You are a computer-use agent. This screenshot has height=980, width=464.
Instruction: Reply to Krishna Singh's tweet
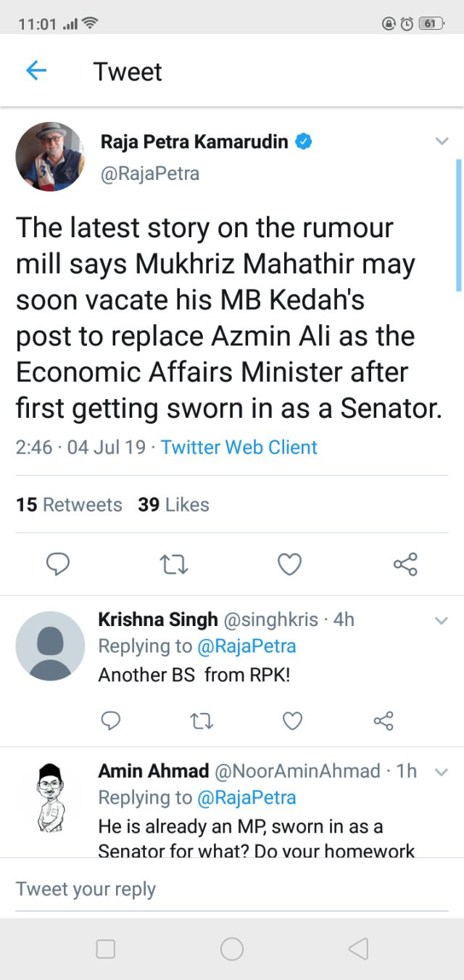110,720
